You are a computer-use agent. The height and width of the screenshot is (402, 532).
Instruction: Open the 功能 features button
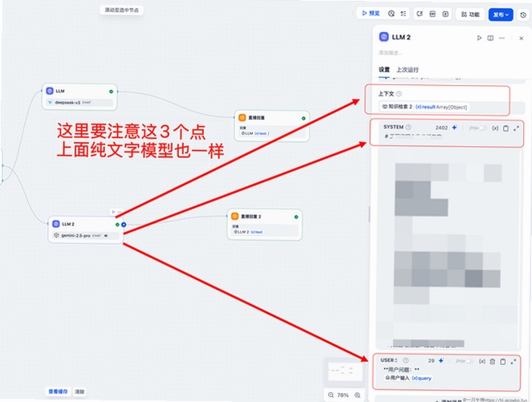click(x=470, y=14)
